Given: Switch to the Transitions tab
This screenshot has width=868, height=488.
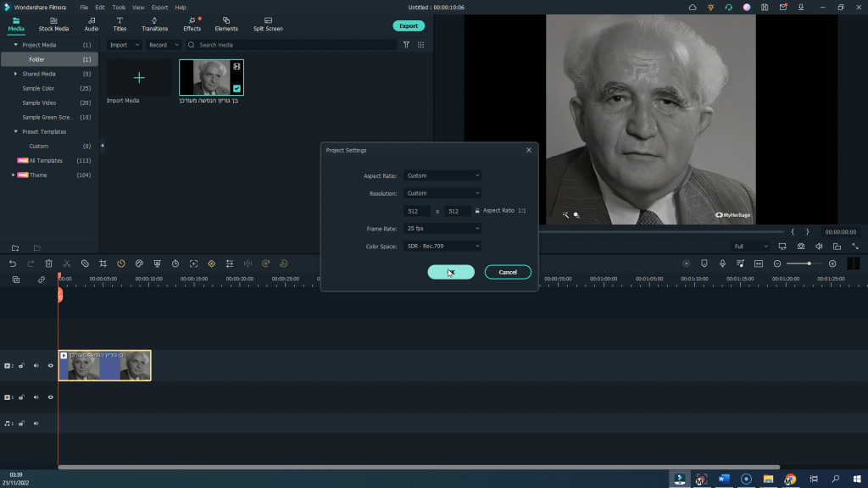Looking at the screenshot, I should point(154,25).
